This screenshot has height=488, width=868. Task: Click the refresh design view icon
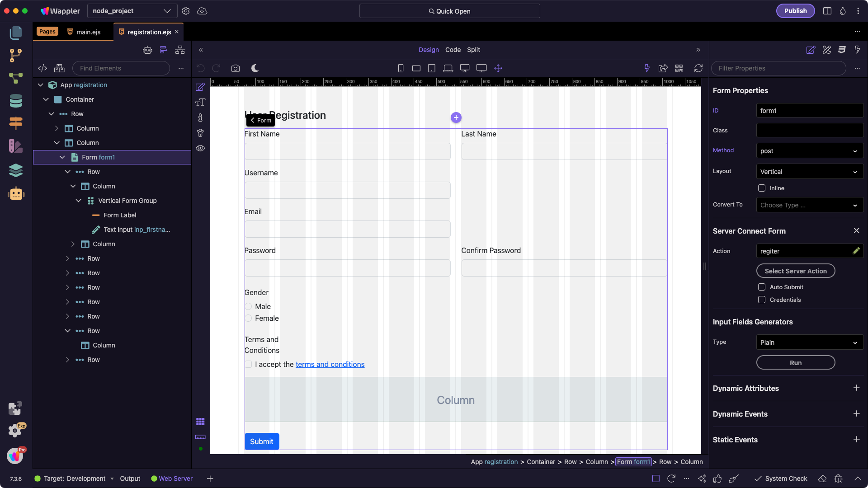698,68
